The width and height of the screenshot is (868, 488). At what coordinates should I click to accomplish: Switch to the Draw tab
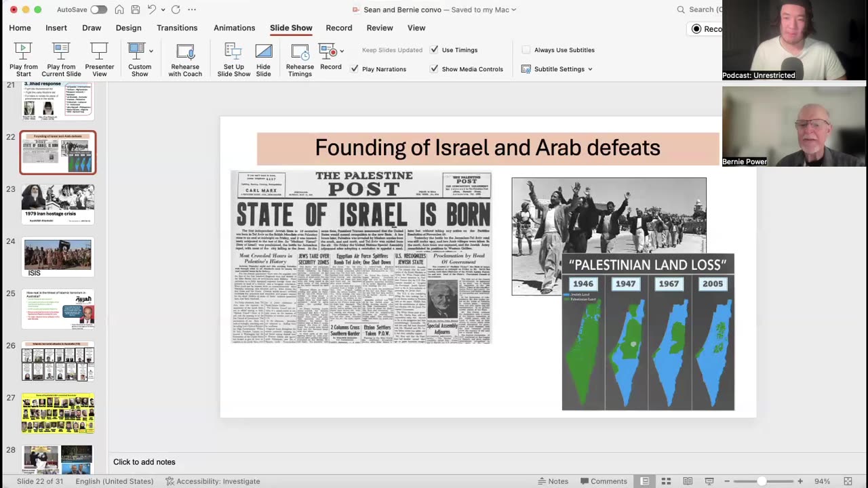click(x=92, y=28)
